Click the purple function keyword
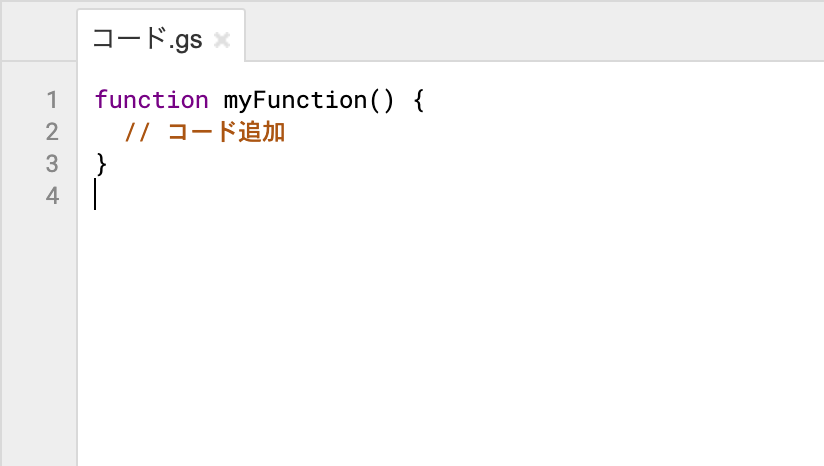The image size is (824, 466). [151, 100]
